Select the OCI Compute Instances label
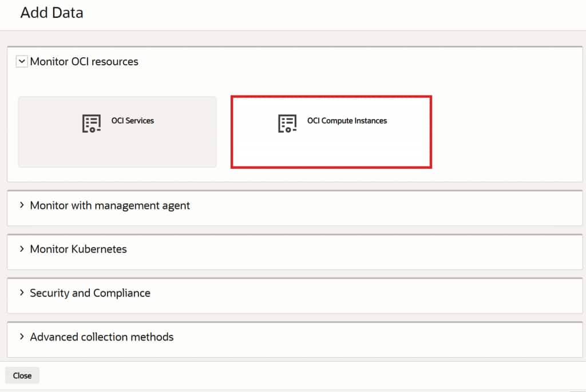586x392 pixels. [347, 121]
